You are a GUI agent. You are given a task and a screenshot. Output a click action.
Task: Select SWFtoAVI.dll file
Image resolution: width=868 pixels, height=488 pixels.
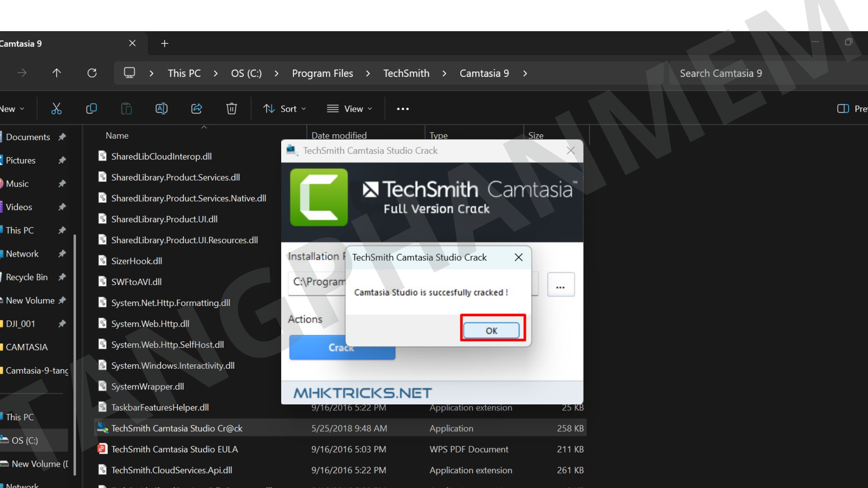(x=137, y=282)
